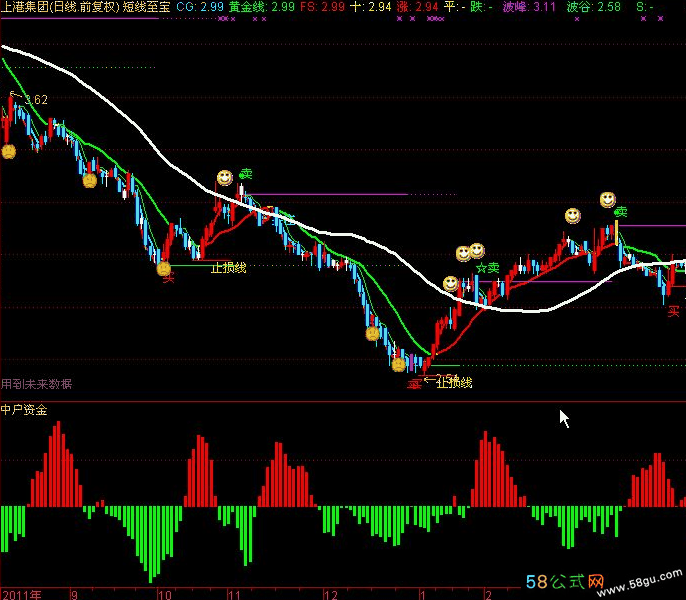Click the 波谷 2.58 readout
The height and width of the screenshot is (600, 686).
pyautogui.click(x=593, y=7)
